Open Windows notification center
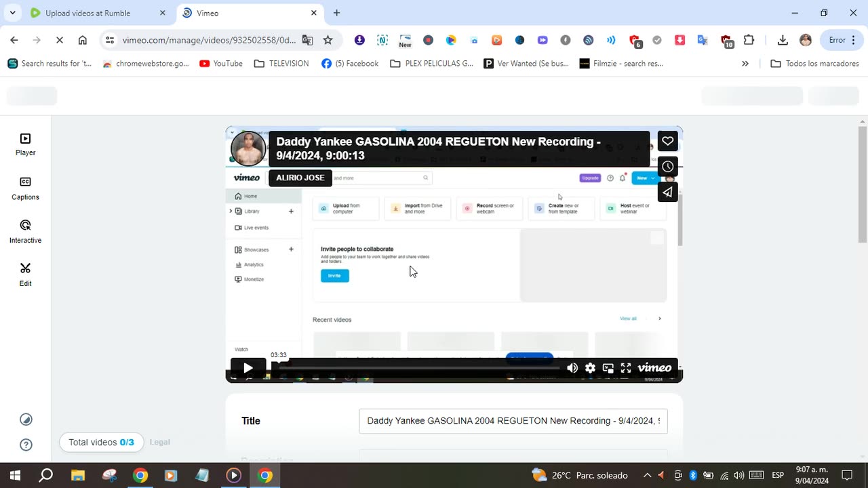868x488 pixels. coord(847,475)
